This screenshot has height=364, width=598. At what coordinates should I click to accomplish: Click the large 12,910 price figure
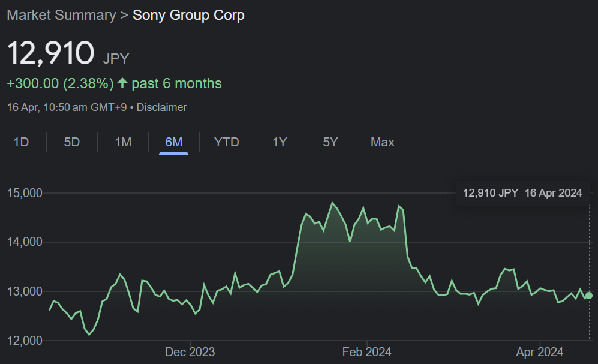tap(50, 53)
